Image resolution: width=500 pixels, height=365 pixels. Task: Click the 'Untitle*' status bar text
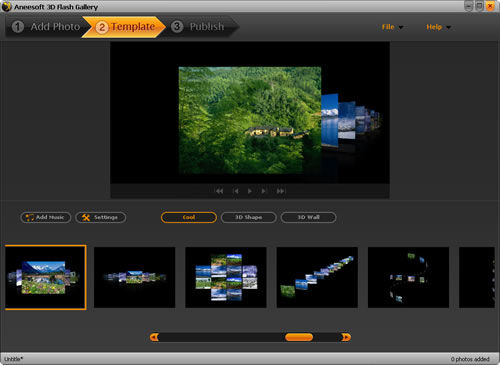[x=13, y=359]
